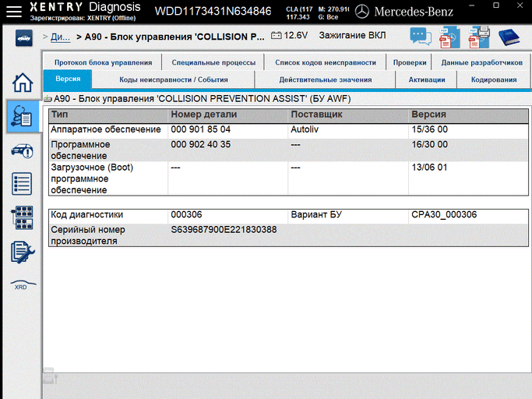Export the protocol as PDF
Screen dimensions: 532x399
pos(449,37)
